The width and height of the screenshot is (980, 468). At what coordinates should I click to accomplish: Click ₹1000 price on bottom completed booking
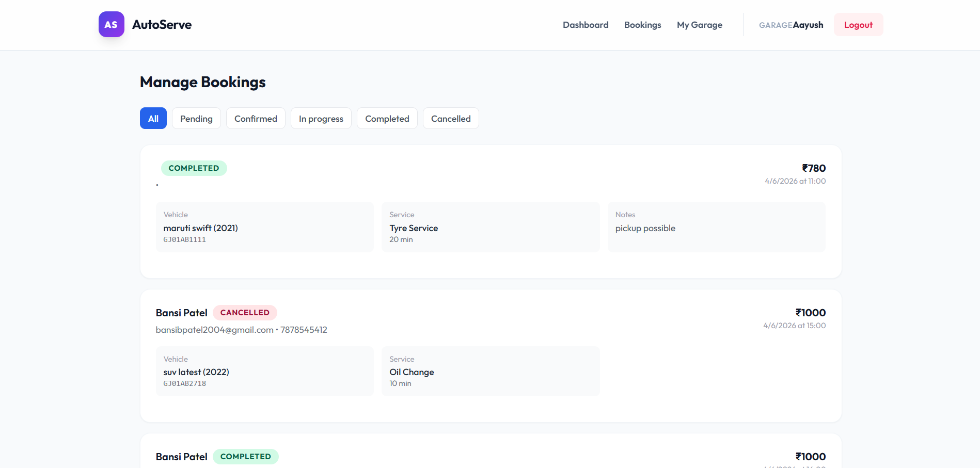coord(811,457)
